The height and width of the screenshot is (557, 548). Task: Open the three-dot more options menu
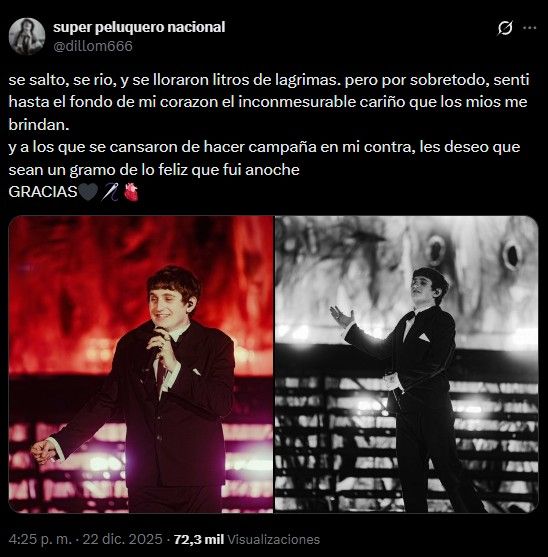click(x=530, y=28)
